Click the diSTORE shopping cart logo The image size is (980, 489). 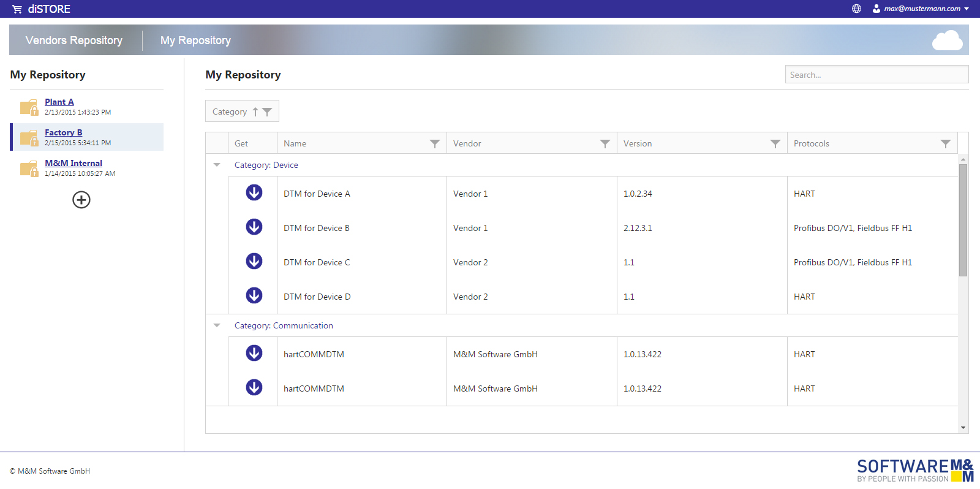pyautogui.click(x=17, y=9)
